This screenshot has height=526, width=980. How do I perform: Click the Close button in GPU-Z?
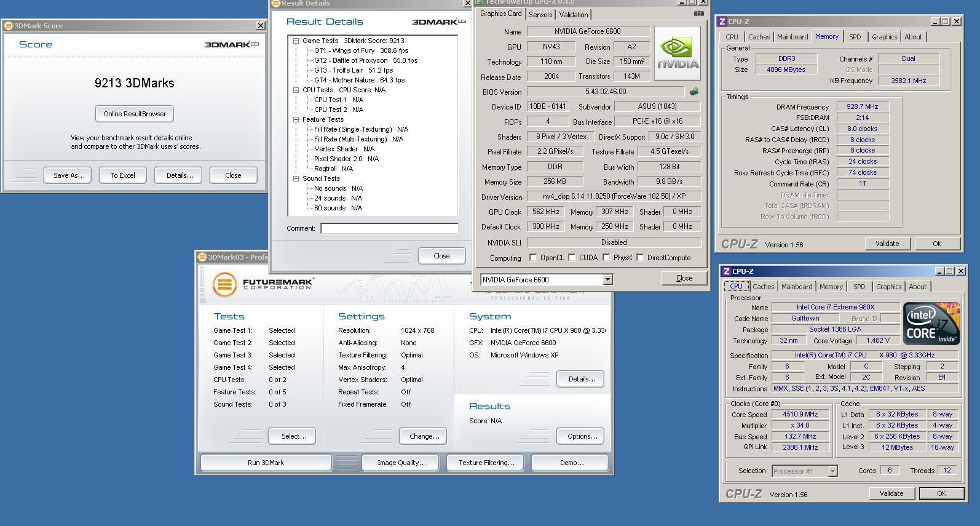tap(684, 278)
